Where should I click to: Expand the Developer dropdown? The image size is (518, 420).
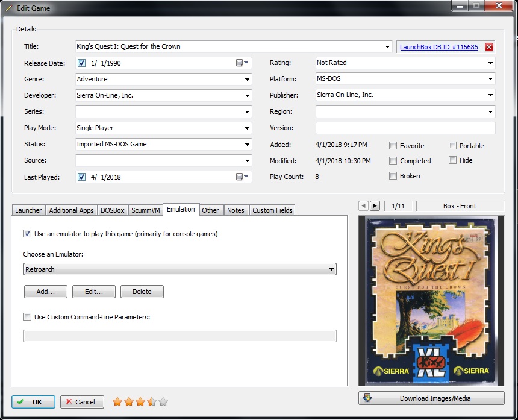(x=247, y=95)
